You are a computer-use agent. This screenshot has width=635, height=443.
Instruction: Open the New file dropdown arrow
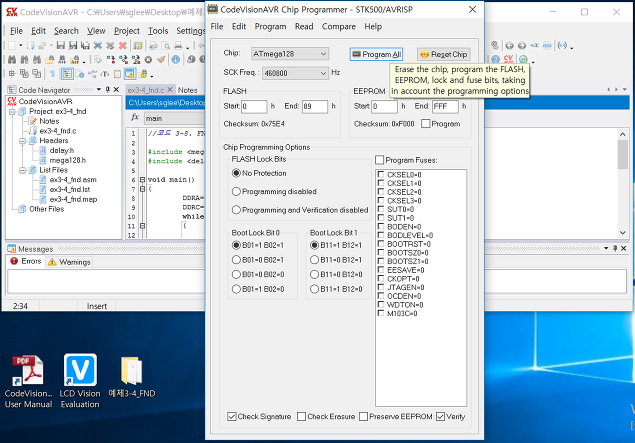click(21, 46)
